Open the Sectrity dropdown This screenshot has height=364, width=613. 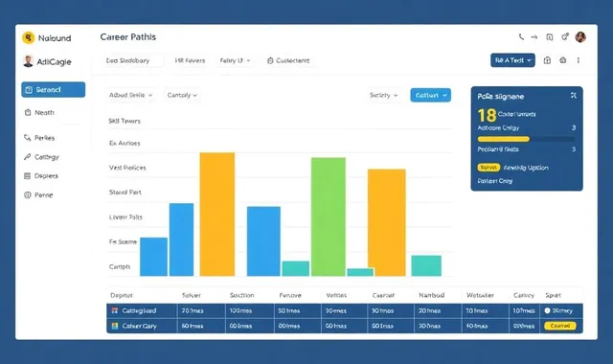click(x=383, y=95)
